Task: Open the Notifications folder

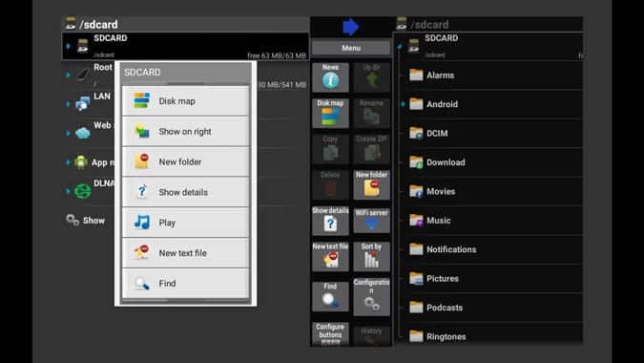Action: coord(490,249)
